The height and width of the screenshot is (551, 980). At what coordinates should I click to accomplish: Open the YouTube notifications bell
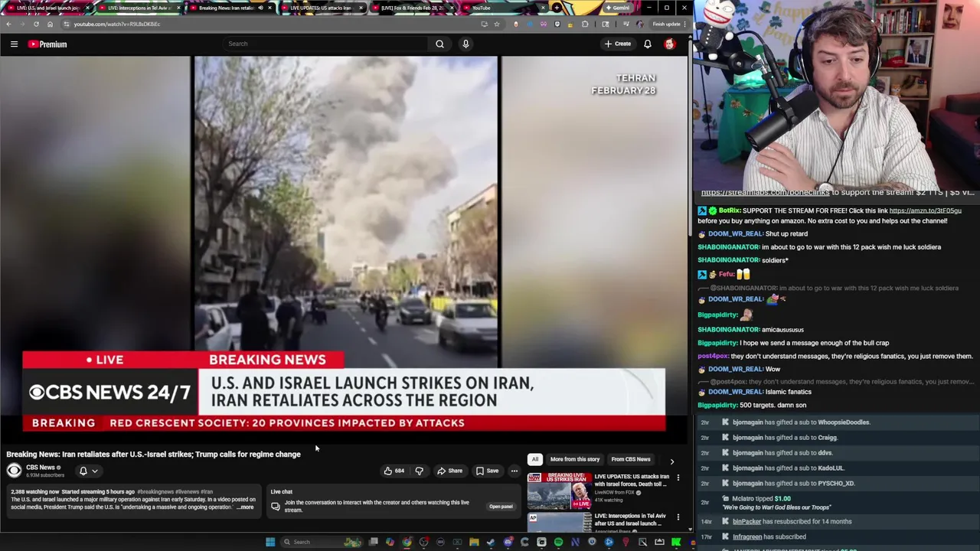pos(648,44)
